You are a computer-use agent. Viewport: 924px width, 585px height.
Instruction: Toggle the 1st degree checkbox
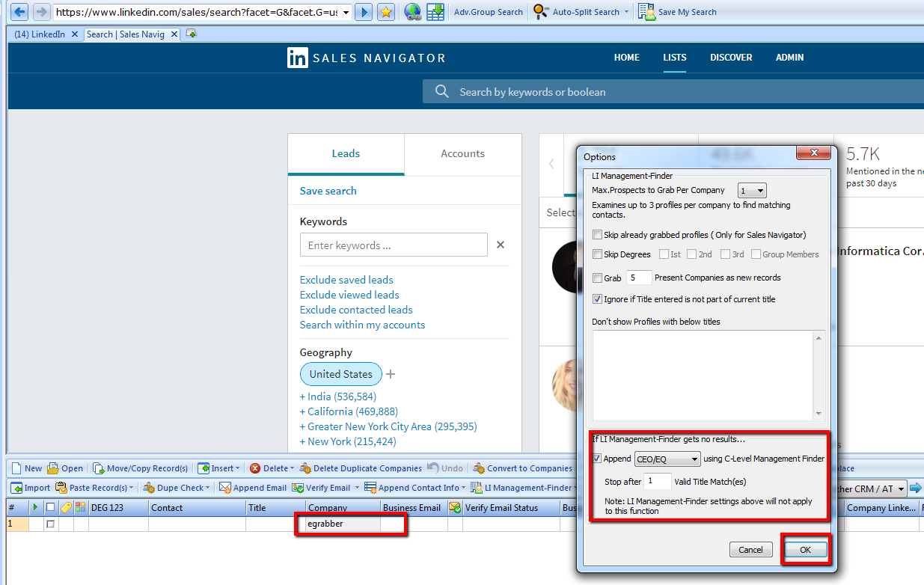(x=664, y=254)
